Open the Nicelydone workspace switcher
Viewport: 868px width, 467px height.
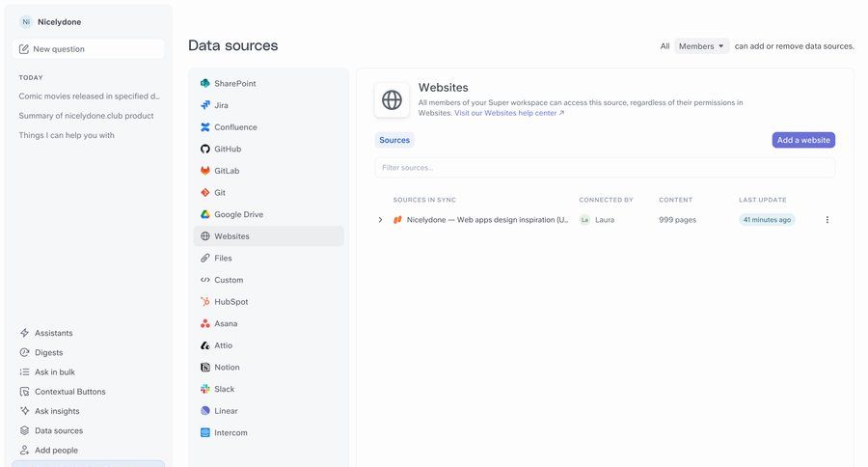(x=51, y=22)
